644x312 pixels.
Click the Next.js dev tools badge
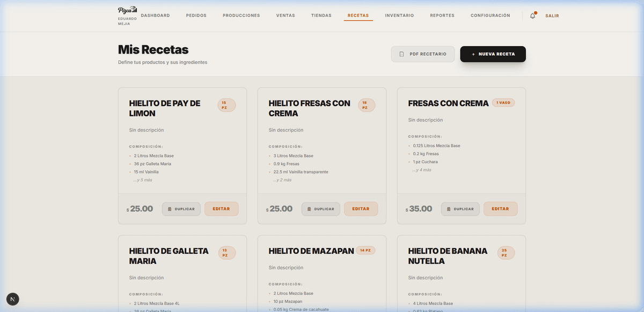pos(13,299)
